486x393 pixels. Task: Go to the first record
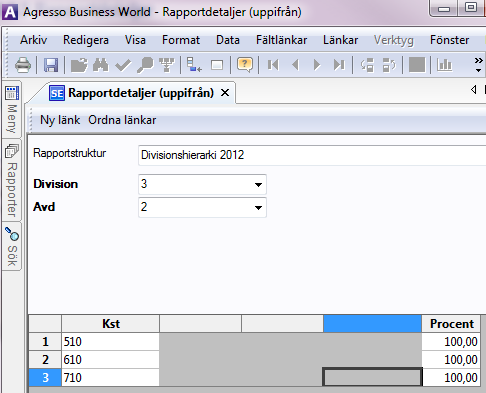(273, 65)
